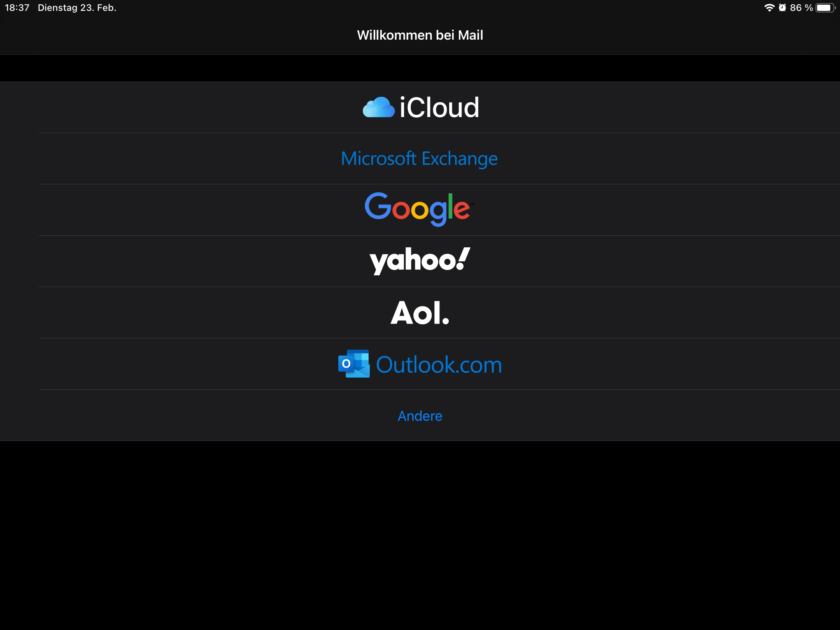This screenshot has height=630, width=840.
Task: Choose the Aol logo provider
Action: (420, 313)
